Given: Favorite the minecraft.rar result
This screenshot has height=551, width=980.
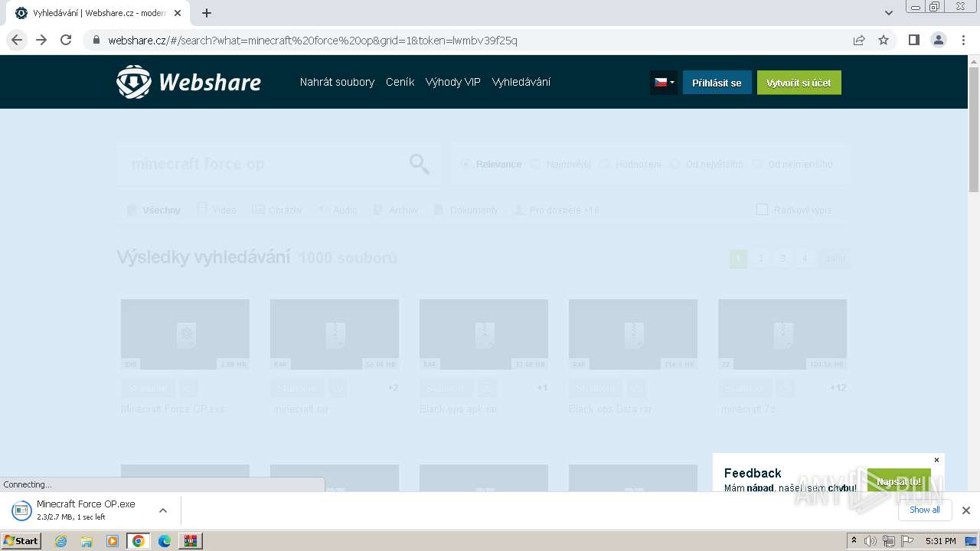Looking at the screenshot, I should coord(338,389).
